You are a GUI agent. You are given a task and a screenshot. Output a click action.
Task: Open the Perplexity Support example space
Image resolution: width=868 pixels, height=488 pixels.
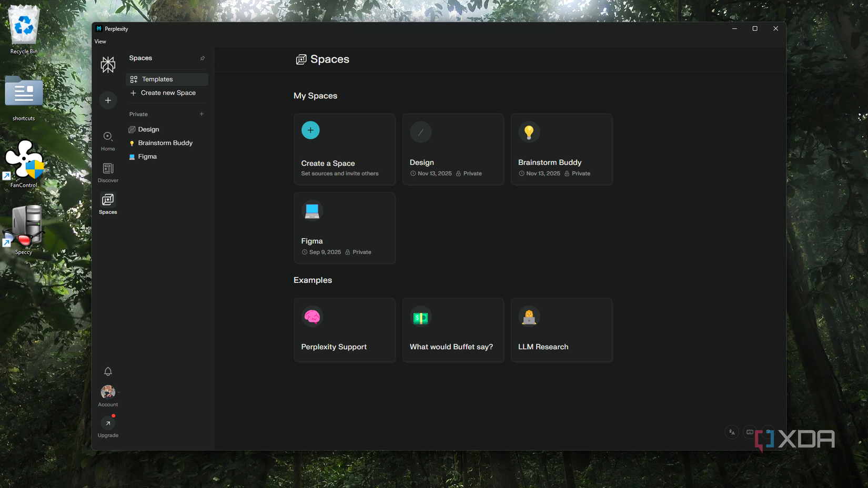[x=345, y=330]
